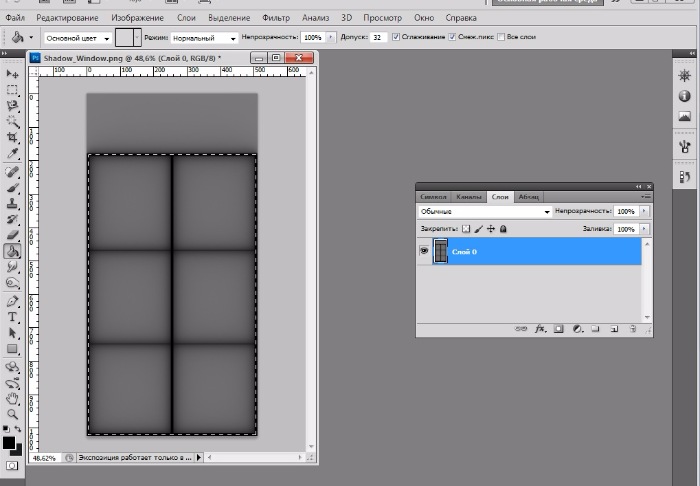Toggle the Сглаживание checkbox
Image resolution: width=700 pixels, height=486 pixels.
[x=397, y=37]
